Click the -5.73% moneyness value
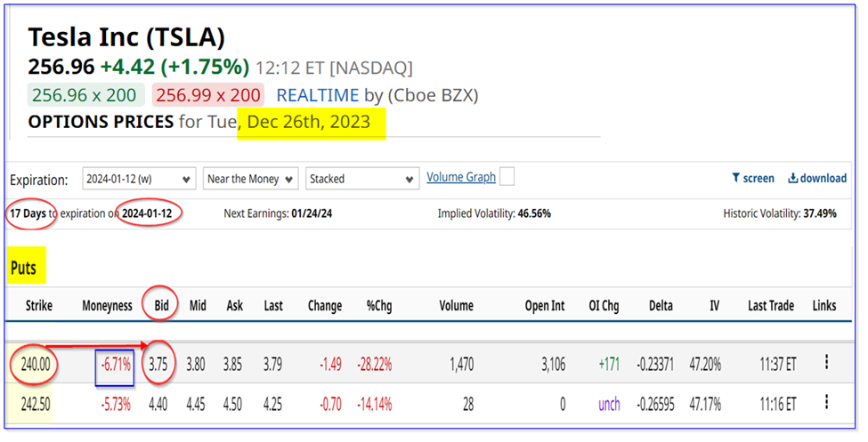The image size is (868, 442). click(x=116, y=405)
